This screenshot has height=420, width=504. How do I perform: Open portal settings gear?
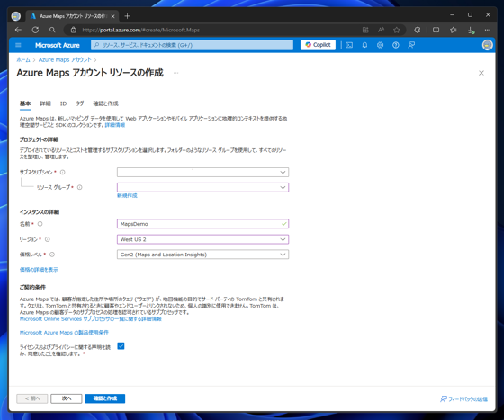[x=380, y=45]
